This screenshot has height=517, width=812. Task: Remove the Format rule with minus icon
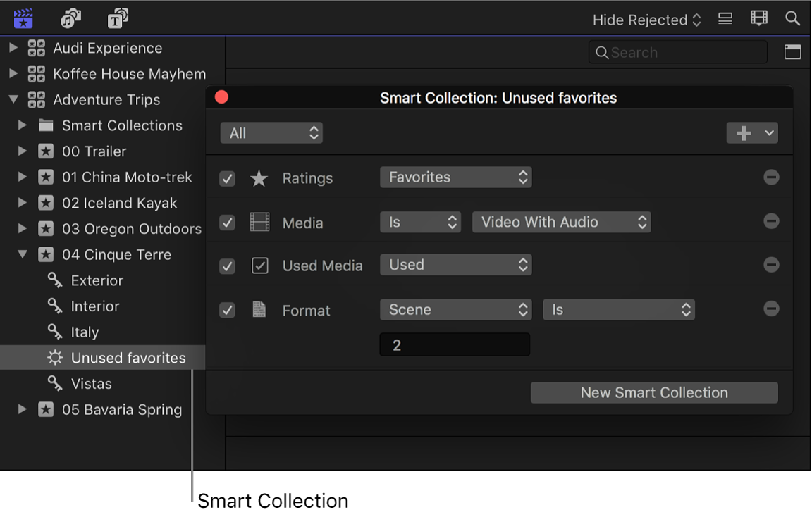[771, 309]
